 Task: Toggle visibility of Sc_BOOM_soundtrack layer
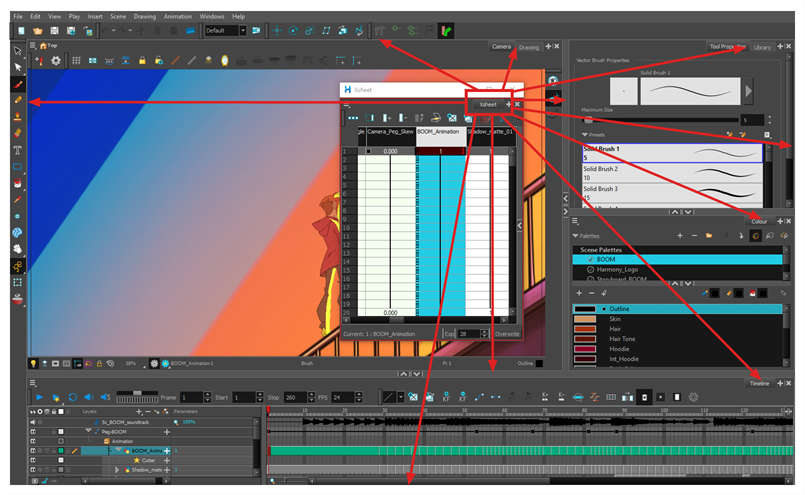(33, 422)
